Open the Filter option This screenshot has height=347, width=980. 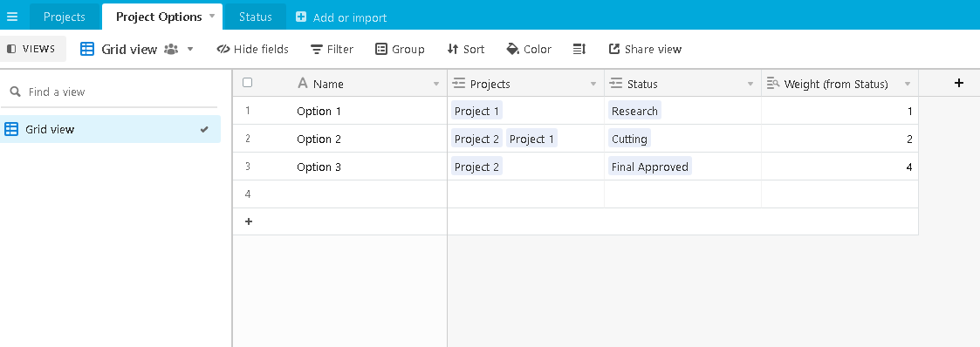tap(332, 49)
